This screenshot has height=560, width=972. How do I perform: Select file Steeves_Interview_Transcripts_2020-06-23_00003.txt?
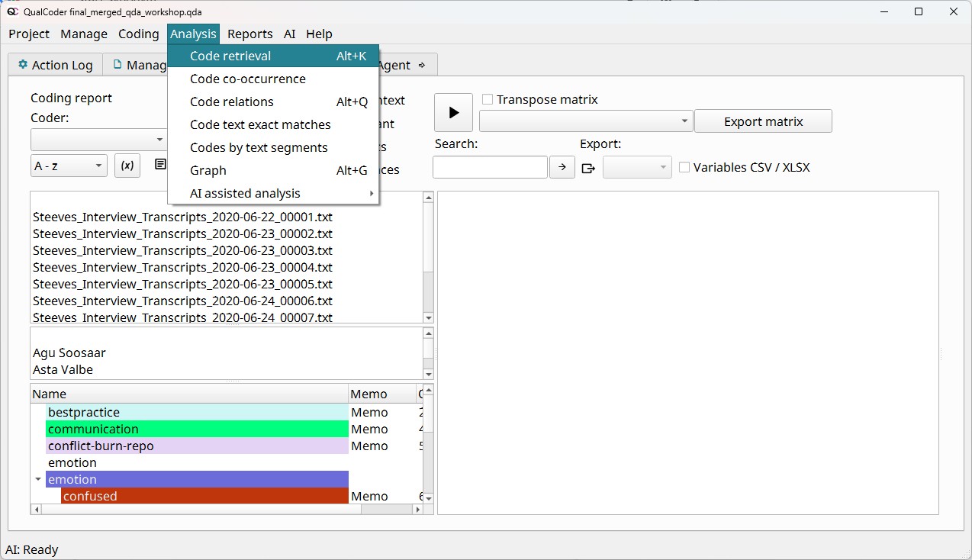tap(182, 250)
